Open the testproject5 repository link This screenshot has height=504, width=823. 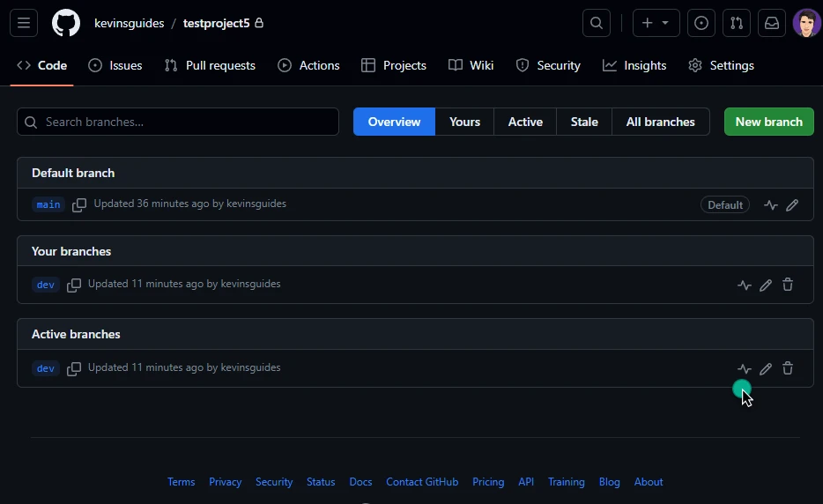(216, 23)
